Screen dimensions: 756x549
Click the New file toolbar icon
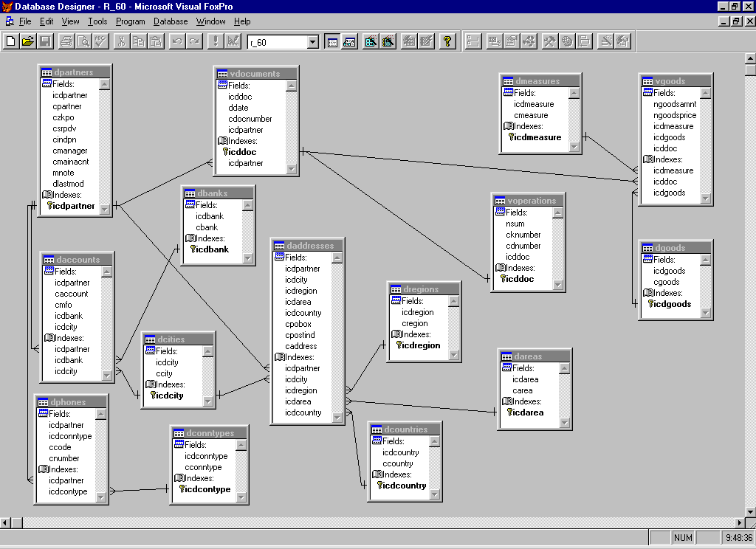coord(10,41)
